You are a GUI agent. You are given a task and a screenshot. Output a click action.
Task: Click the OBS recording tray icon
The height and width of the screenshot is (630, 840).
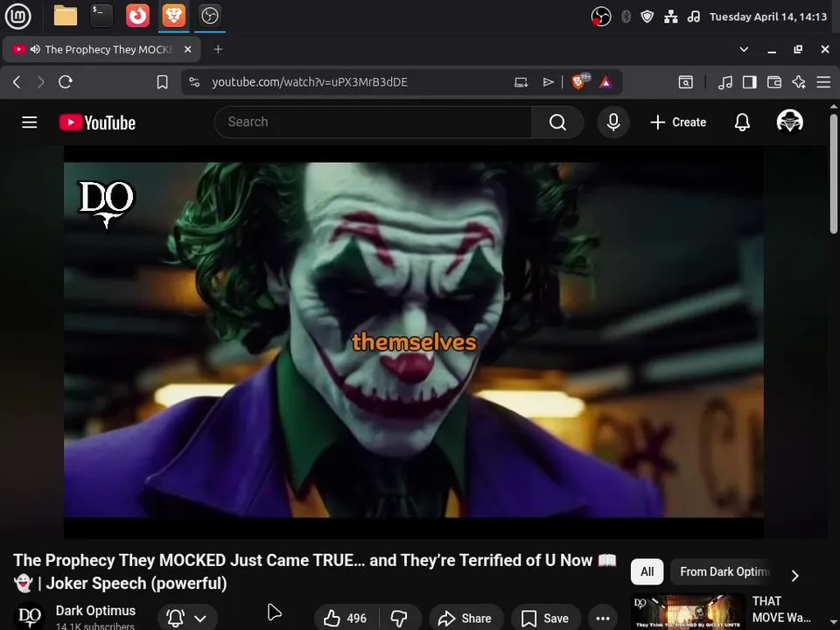(x=601, y=17)
